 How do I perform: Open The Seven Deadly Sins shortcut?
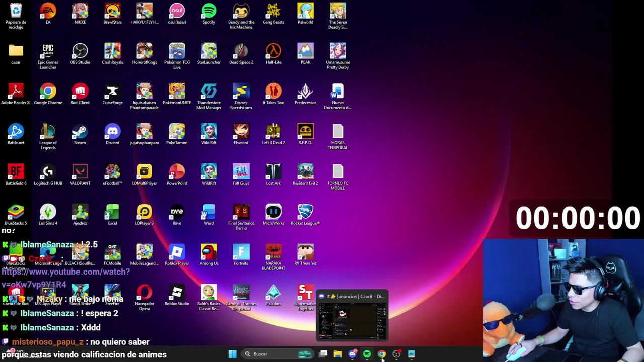pos(338,16)
